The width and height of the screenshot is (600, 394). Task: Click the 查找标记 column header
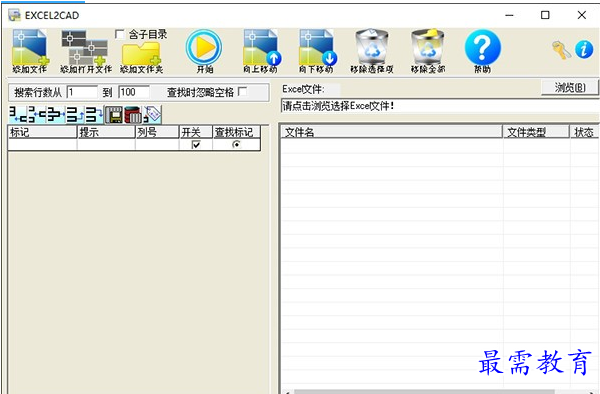[236, 132]
